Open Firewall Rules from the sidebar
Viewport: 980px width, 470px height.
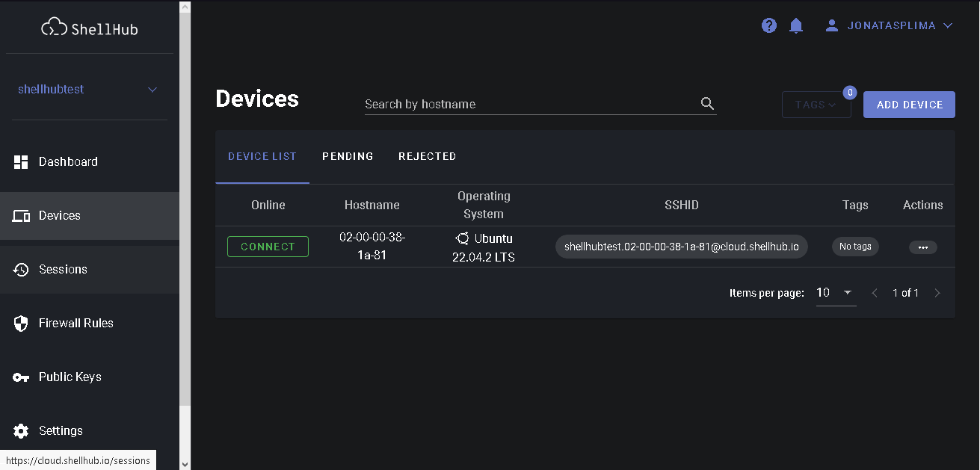90,323
